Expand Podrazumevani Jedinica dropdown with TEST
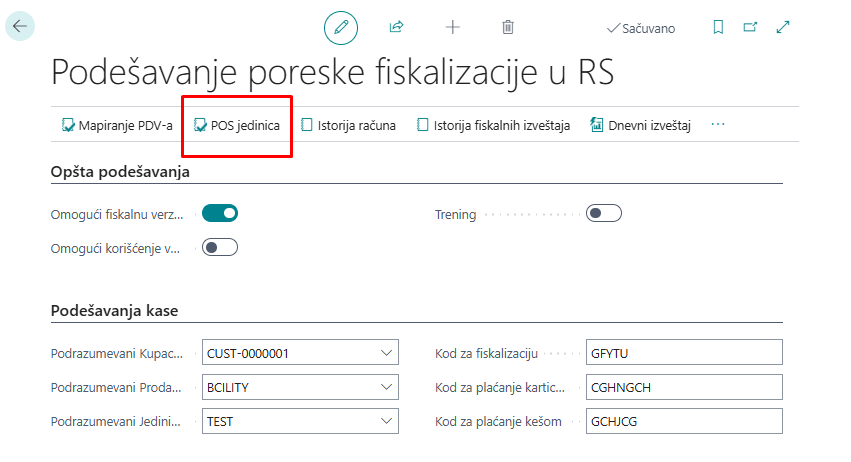The width and height of the screenshot is (851, 462). 387,421
